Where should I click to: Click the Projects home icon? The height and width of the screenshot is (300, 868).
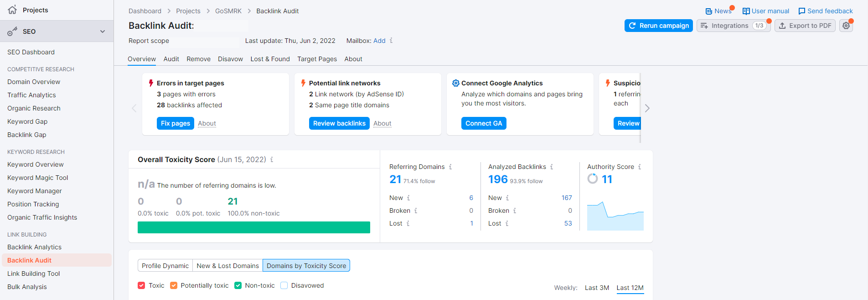[x=12, y=10]
